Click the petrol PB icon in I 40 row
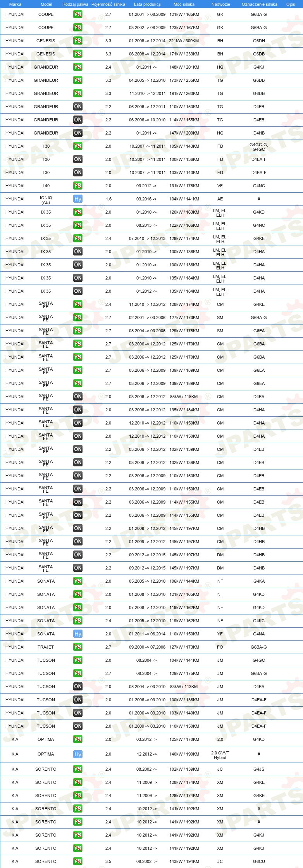Image resolution: width=303 pixels, height=868 pixels. pyautogui.click(x=77, y=186)
